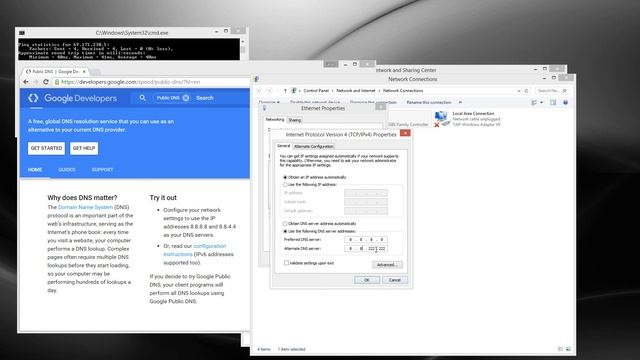
Task: Close the Public DNS browser tab
Action: pos(84,71)
